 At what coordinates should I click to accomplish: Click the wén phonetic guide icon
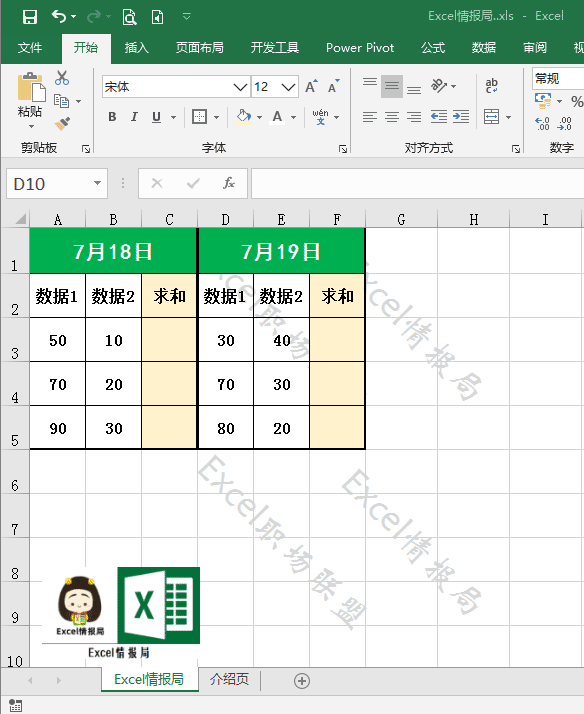coord(320,117)
